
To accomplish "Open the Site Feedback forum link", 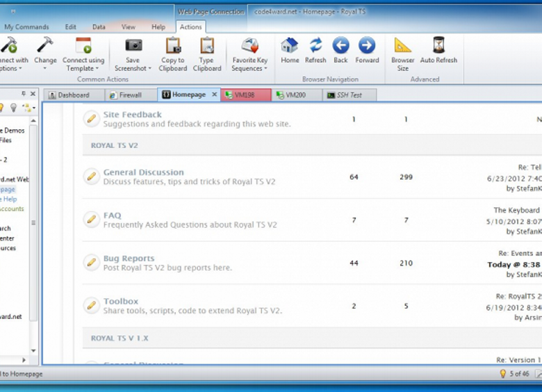I will [x=133, y=115].
